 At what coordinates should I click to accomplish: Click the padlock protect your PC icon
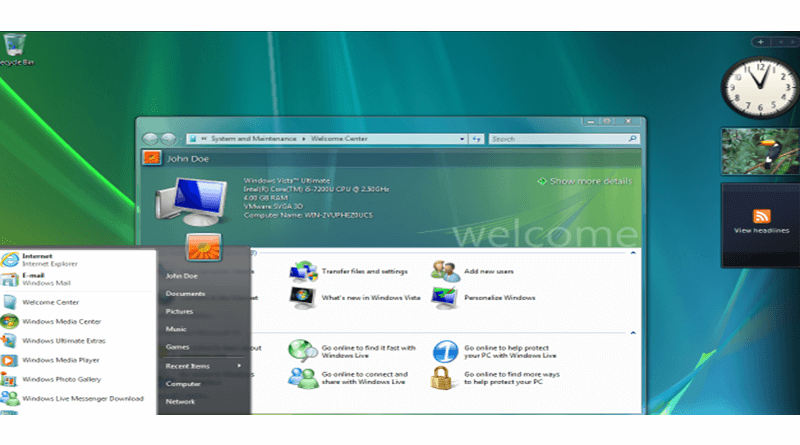(441, 378)
